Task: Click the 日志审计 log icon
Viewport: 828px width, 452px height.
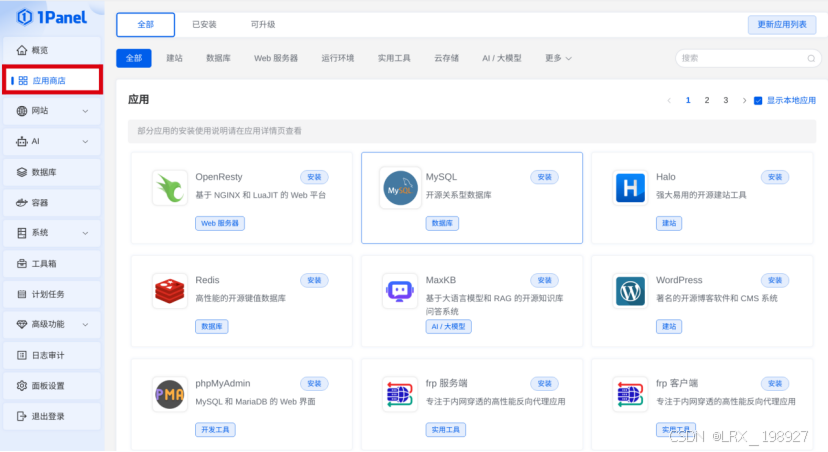Action: [x=22, y=355]
